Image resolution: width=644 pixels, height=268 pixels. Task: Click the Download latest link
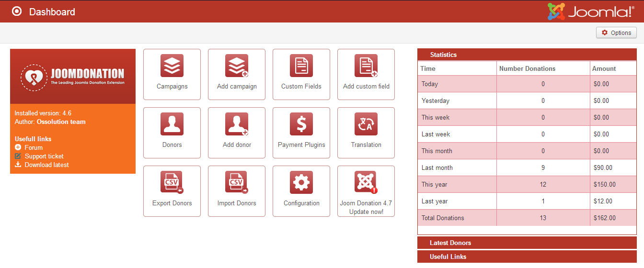tap(46, 165)
